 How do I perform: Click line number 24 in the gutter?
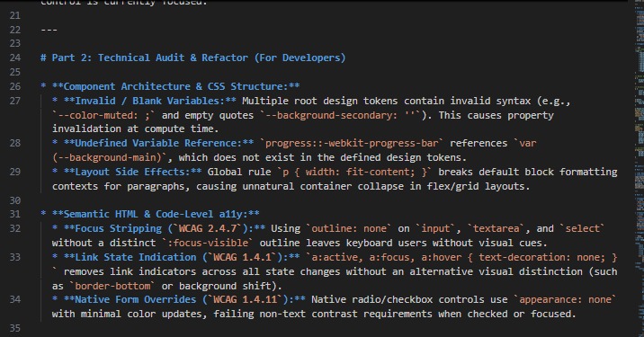point(15,58)
